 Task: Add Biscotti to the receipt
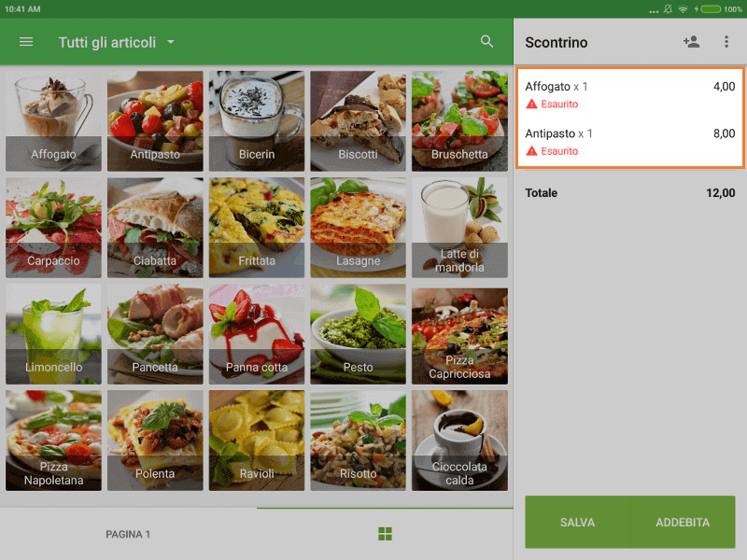point(358,121)
